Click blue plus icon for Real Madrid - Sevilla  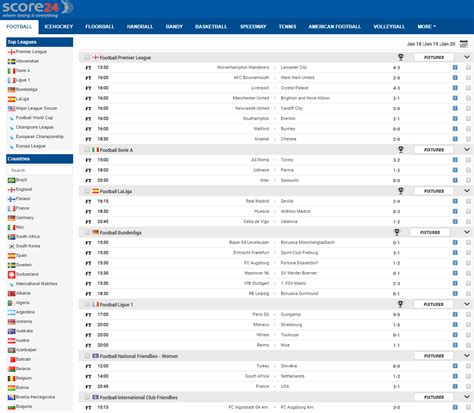coord(455,201)
